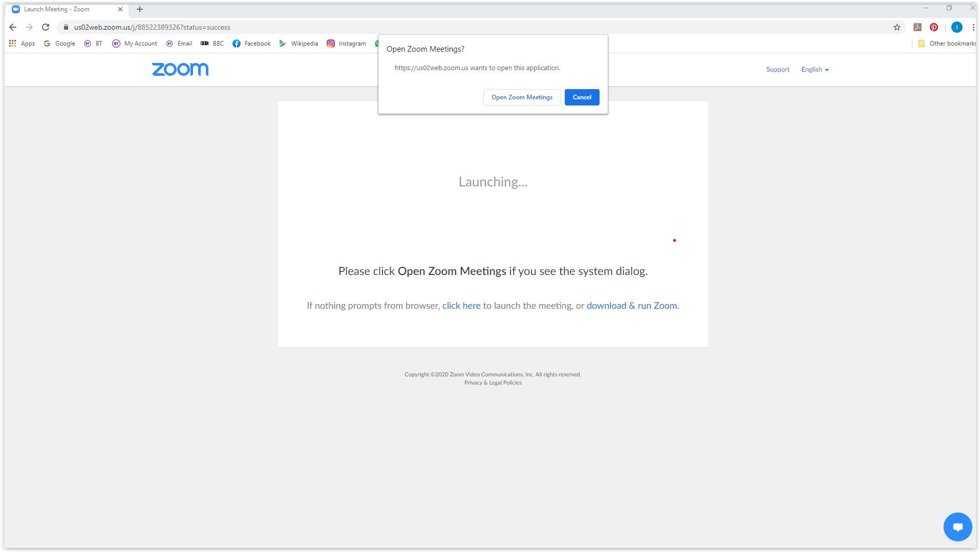Click the blue profile avatar
980x552 pixels.
click(x=957, y=27)
